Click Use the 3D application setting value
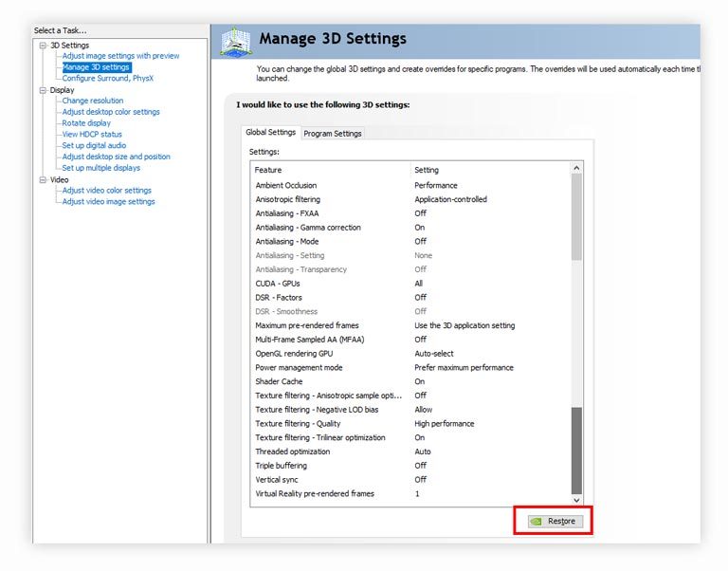The width and height of the screenshot is (728, 571). (464, 325)
